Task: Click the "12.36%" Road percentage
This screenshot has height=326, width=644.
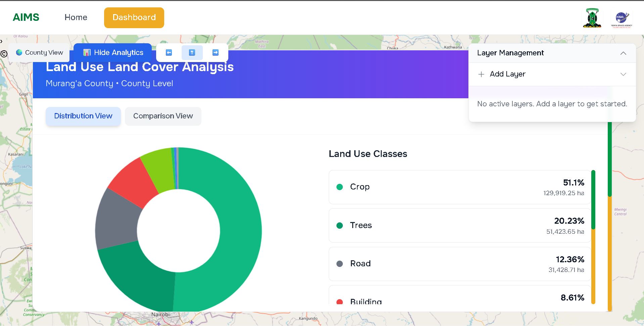Action: click(570, 260)
